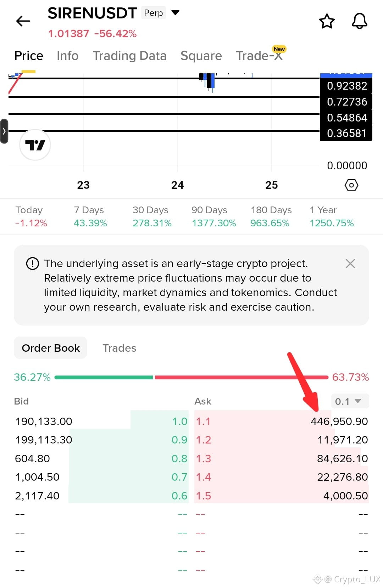Add SIRENUSDT to favorites with star icon
The width and height of the screenshot is (383, 588).
(327, 21)
